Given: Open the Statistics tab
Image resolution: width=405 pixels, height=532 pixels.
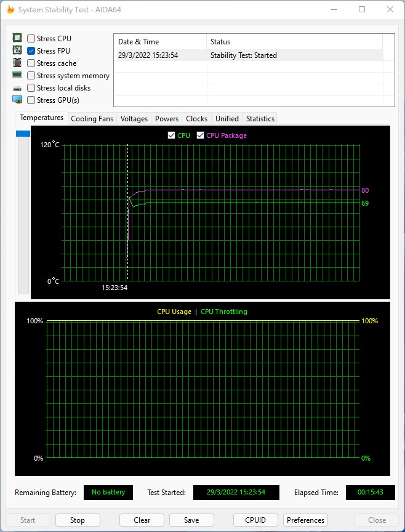Looking at the screenshot, I should [x=260, y=119].
